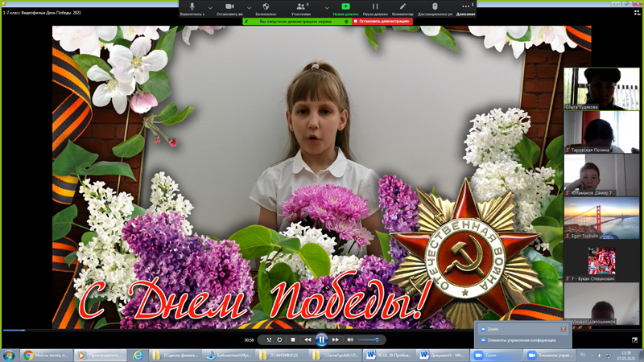Expand the microphone options arrow
644x362 pixels.
tap(210, 7)
